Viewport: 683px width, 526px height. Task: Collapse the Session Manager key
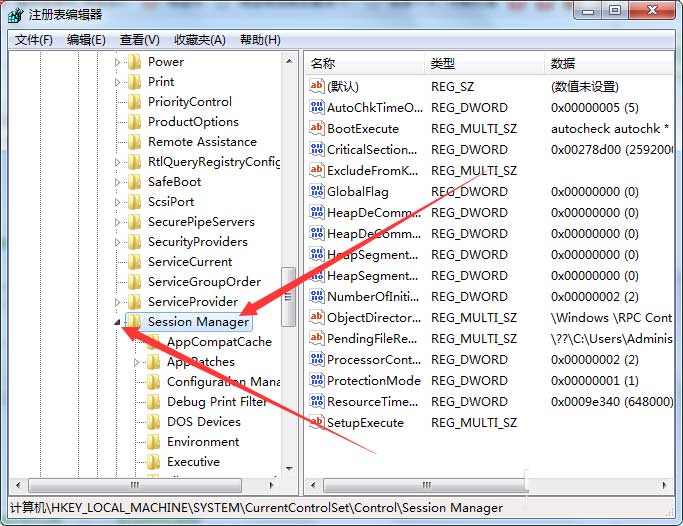[x=117, y=323]
